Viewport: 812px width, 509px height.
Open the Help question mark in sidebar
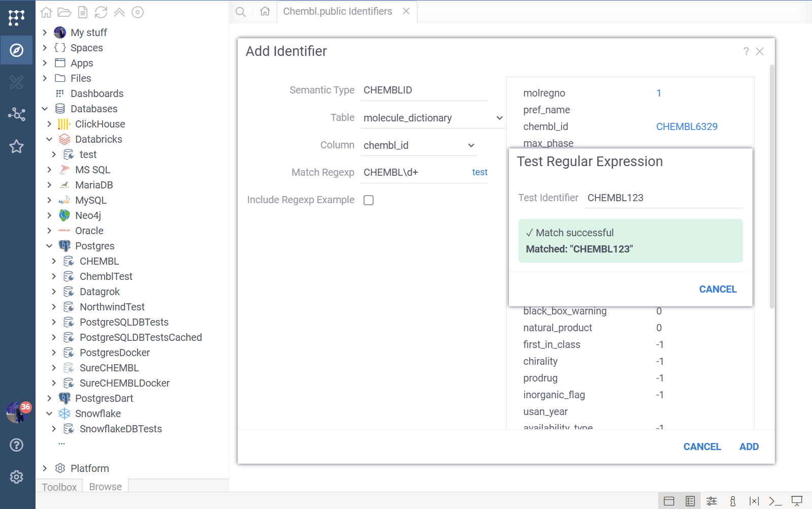click(x=17, y=445)
